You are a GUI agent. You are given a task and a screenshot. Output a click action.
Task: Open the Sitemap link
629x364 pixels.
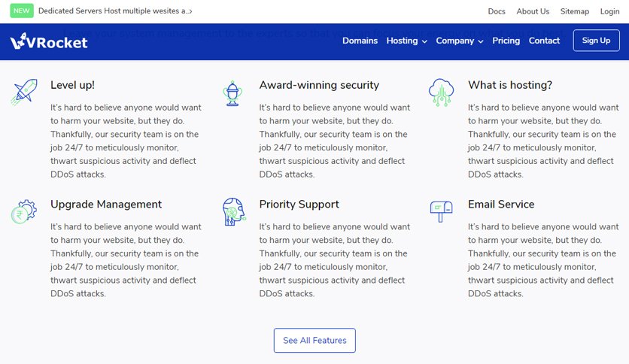click(x=574, y=11)
